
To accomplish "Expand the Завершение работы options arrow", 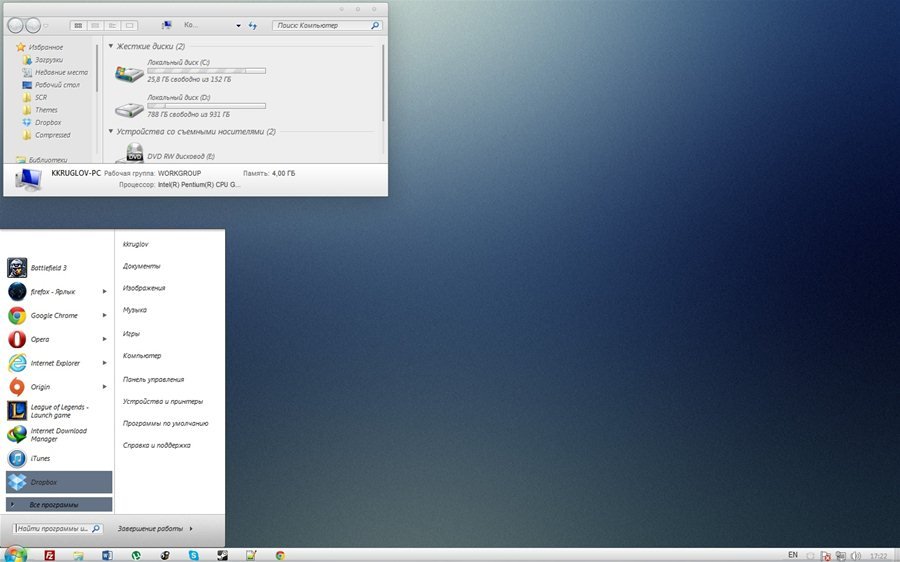I will coord(191,528).
